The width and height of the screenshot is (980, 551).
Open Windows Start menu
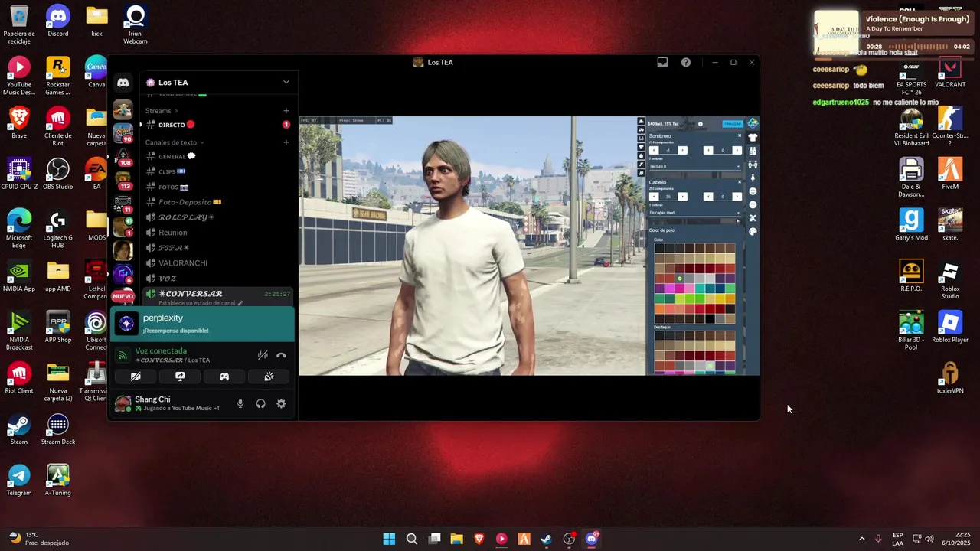[x=389, y=539]
